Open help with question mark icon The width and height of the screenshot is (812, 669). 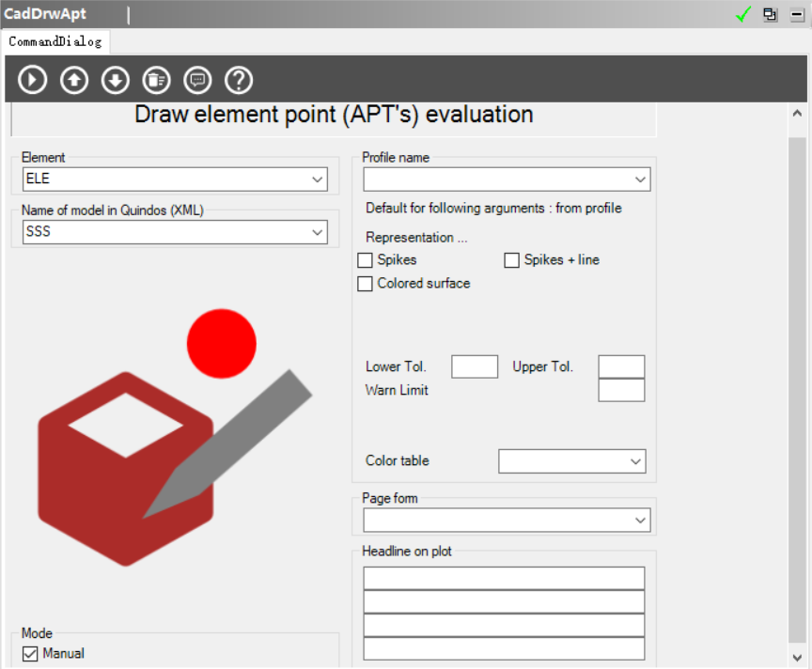(x=239, y=80)
